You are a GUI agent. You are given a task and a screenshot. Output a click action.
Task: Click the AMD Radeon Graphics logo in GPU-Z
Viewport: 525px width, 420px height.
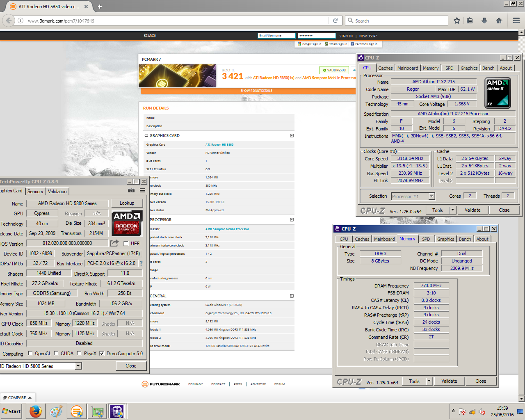(x=127, y=223)
